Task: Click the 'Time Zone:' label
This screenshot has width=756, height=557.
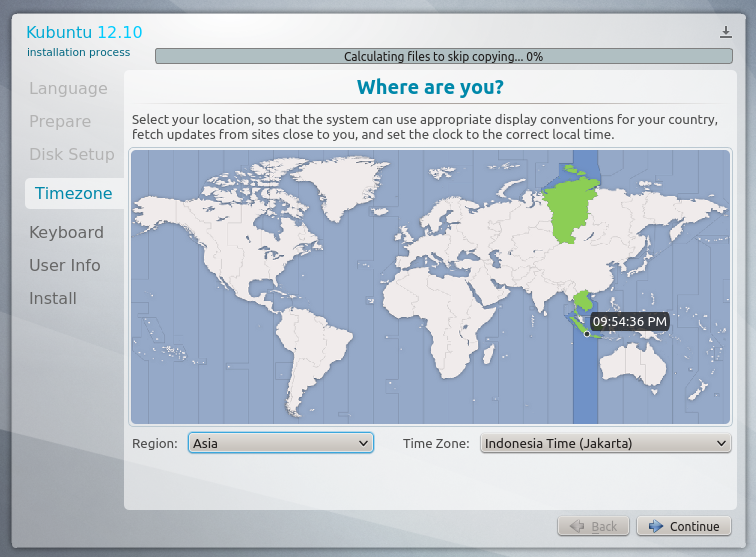Action: point(436,444)
